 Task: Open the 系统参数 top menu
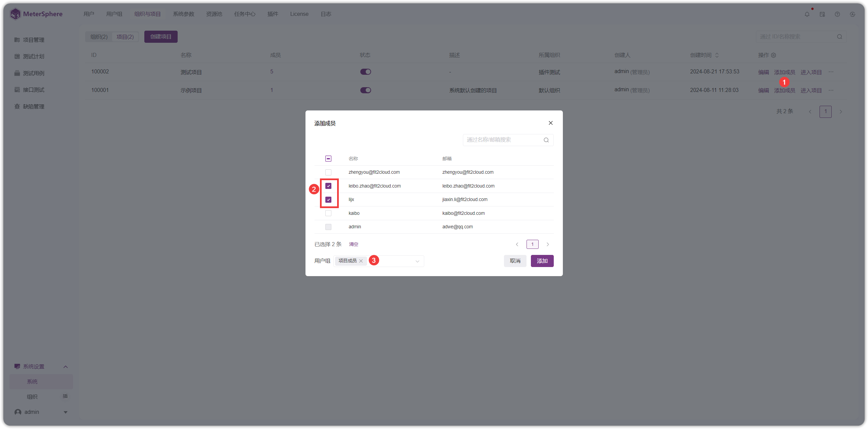pyautogui.click(x=183, y=14)
